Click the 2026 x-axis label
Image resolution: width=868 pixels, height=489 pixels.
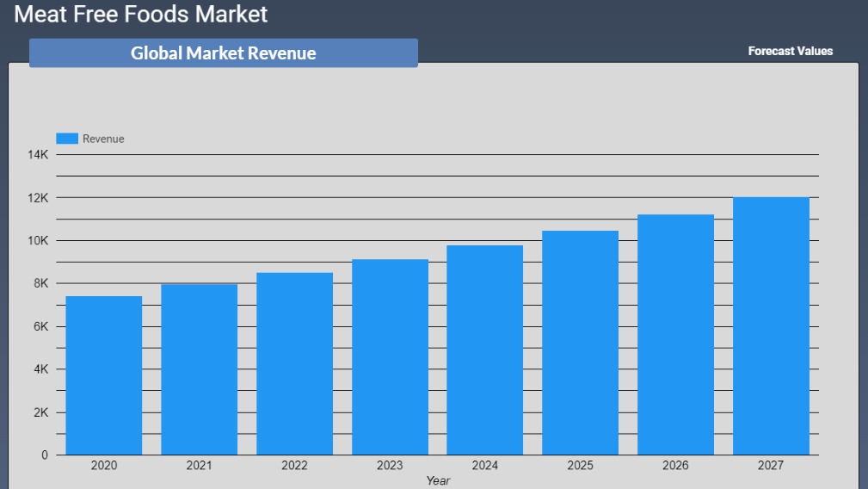[675, 466]
